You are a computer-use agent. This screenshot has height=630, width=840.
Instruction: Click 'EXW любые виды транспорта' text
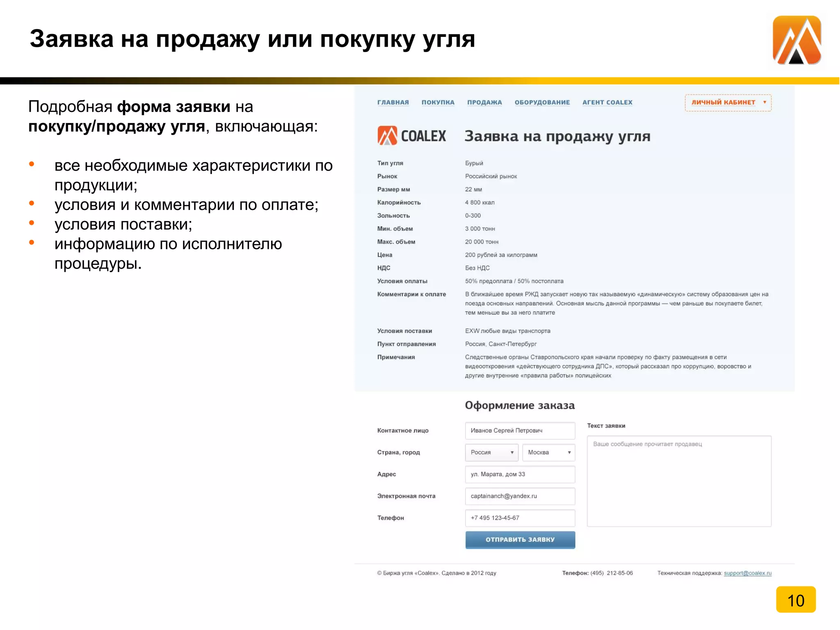pos(508,331)
